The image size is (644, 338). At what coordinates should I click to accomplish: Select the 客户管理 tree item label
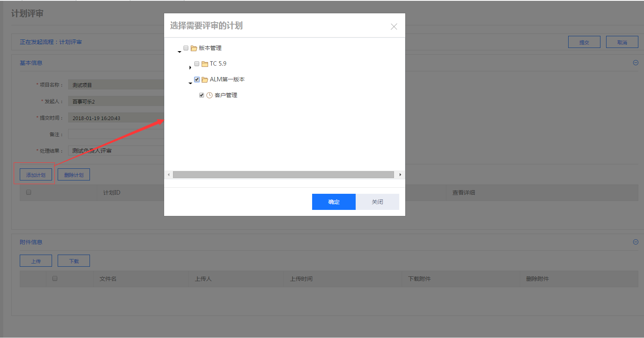226,95
